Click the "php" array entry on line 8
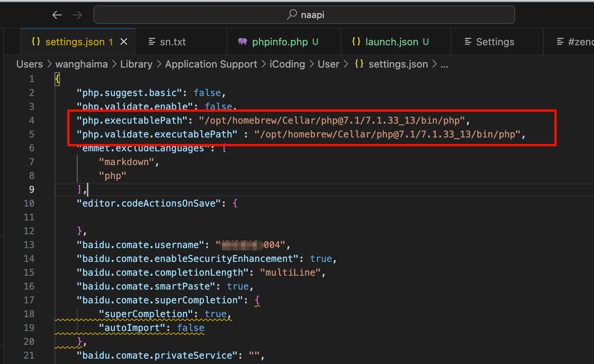 [x=113, y=176]
